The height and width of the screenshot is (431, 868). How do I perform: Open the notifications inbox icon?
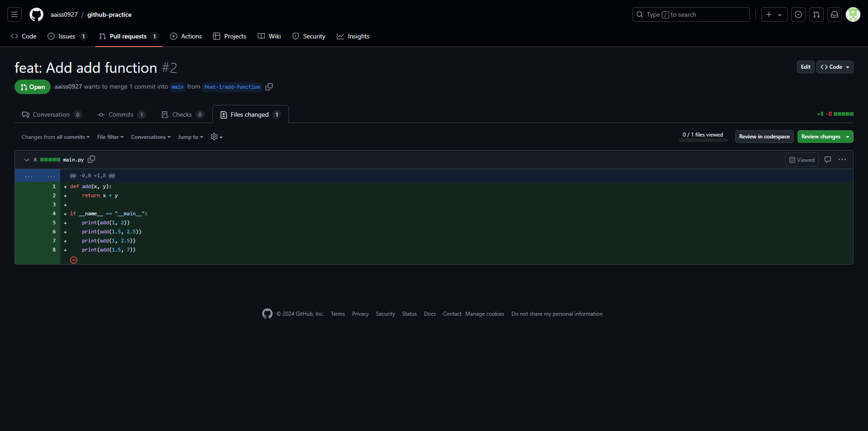click(x=835, y=14)
